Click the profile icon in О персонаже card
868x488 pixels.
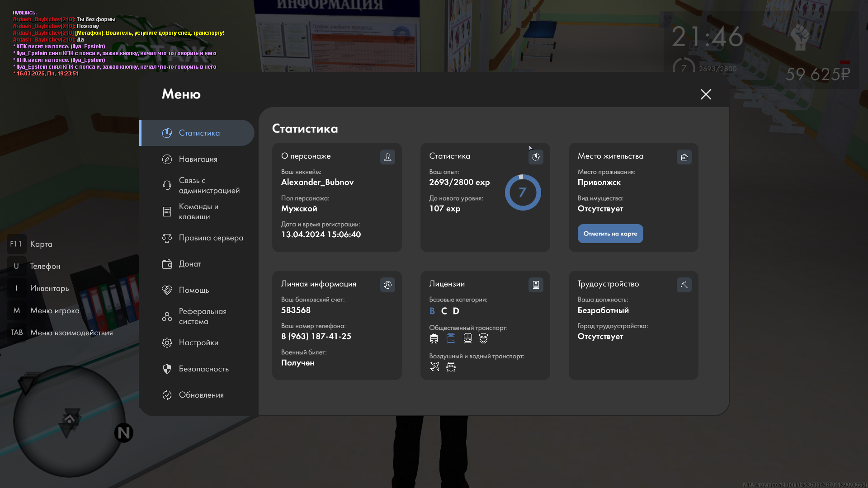click(387, 157)
